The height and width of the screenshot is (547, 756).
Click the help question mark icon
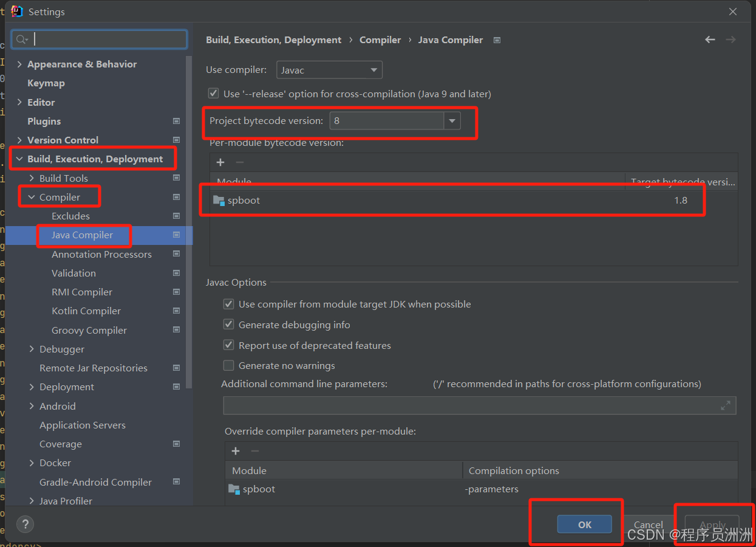(25, 524)
